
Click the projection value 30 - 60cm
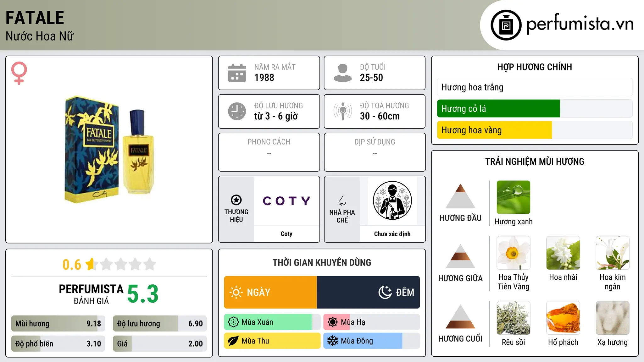pyautogui.click(x=380, y=116)
